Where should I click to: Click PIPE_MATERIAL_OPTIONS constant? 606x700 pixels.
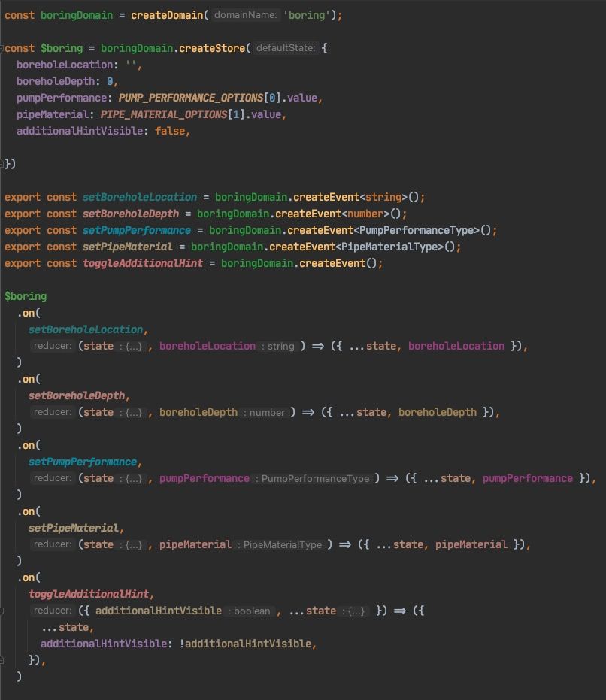164,114
